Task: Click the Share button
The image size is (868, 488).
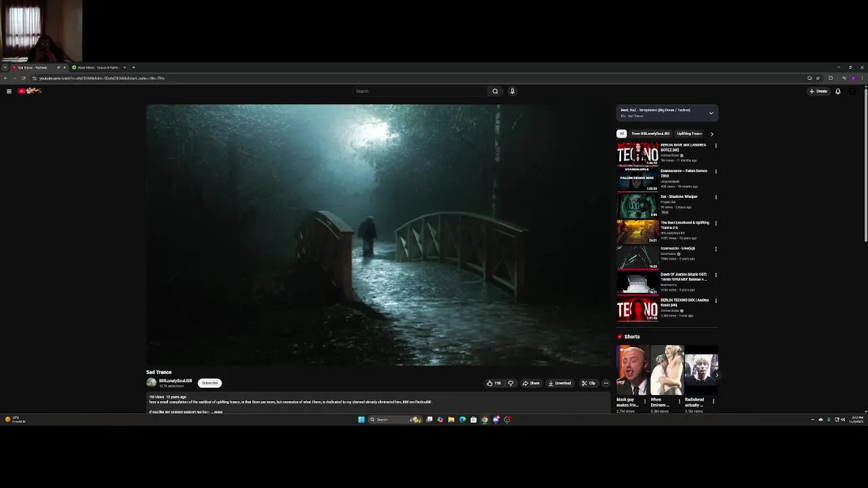Action: (531, 383)
